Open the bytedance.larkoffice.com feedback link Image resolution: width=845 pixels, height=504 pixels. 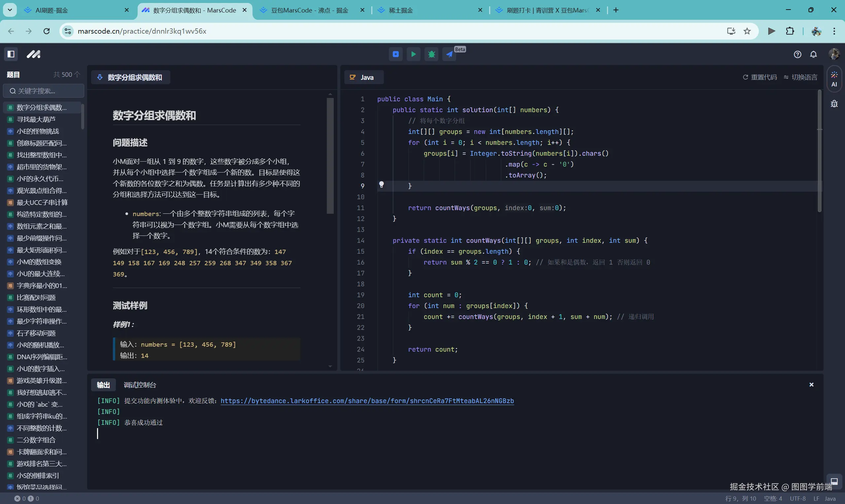[x=367, y=401]
